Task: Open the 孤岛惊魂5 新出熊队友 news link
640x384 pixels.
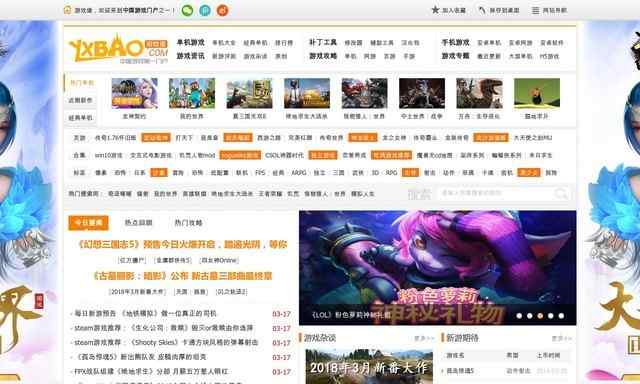Action: pos(141,357)
